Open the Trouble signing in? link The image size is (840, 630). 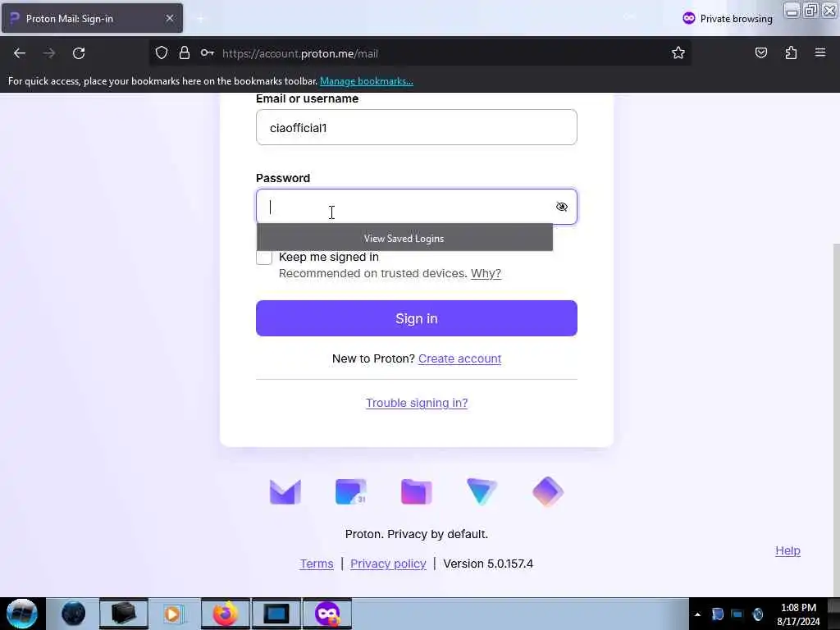click(x=416, y=403)
